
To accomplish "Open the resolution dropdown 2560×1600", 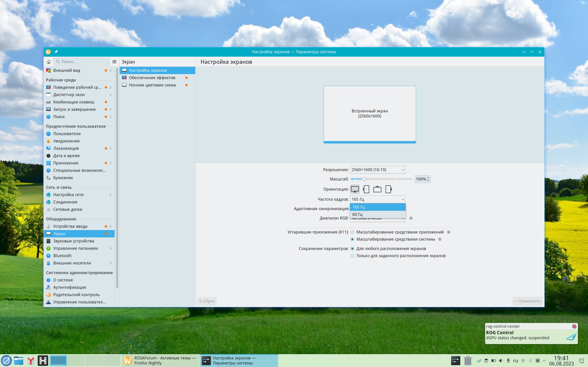I will (x=377, y=170).
